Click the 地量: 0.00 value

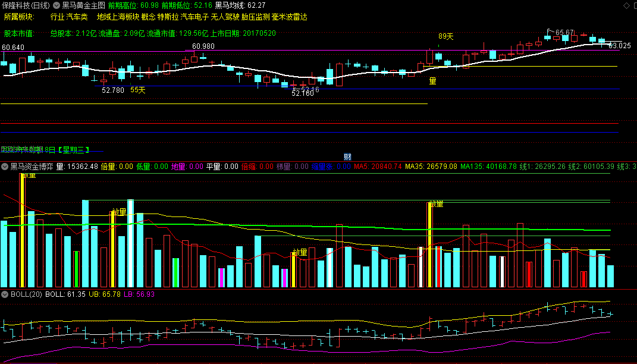(187, 167)
